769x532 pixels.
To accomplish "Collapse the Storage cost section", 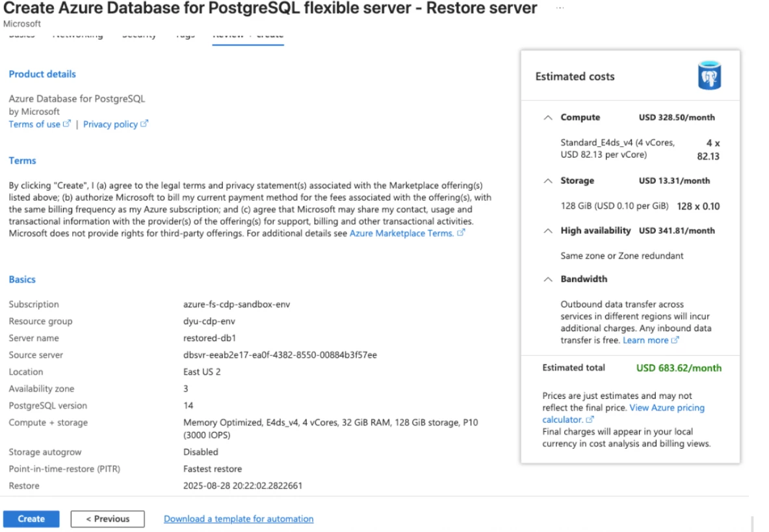I will 548,181.
